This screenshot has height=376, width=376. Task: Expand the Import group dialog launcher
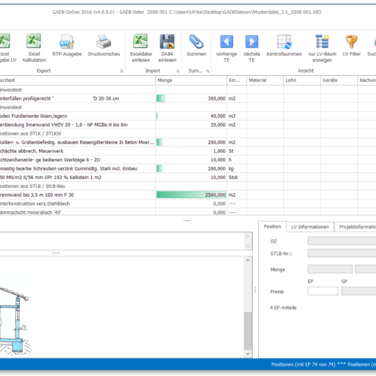point(178,71)
